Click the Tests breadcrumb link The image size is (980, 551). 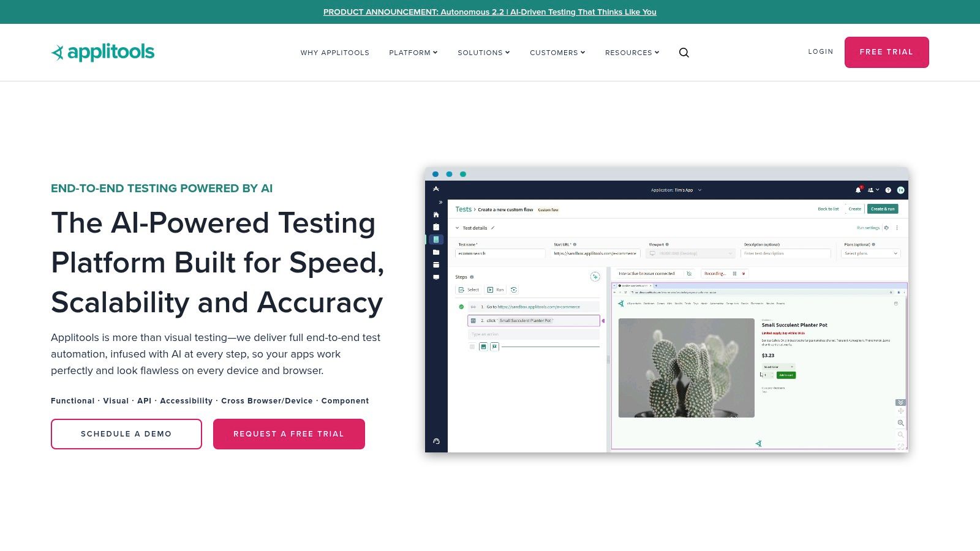pos(464,209)
